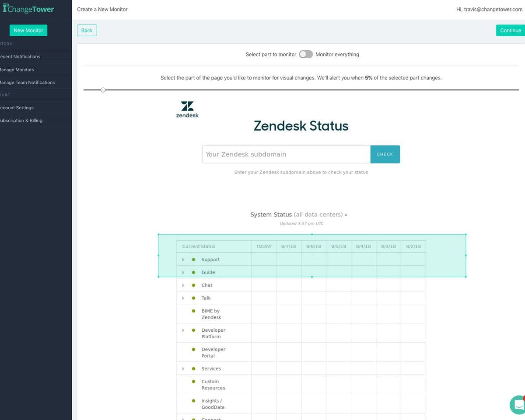This screenshot has height=420, width=525.
Task: Click the top-right corner handle of selection
Action: (x=465, y=234)
